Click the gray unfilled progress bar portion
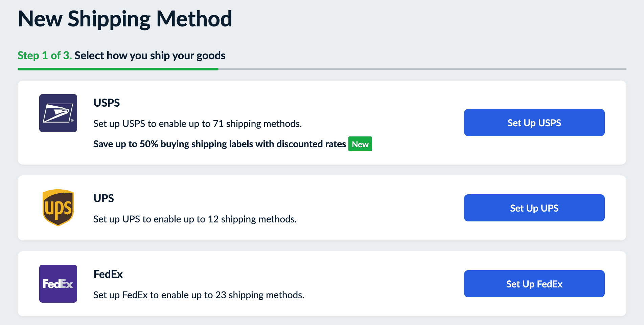644x325 pixels. click(x=422, y=69)
